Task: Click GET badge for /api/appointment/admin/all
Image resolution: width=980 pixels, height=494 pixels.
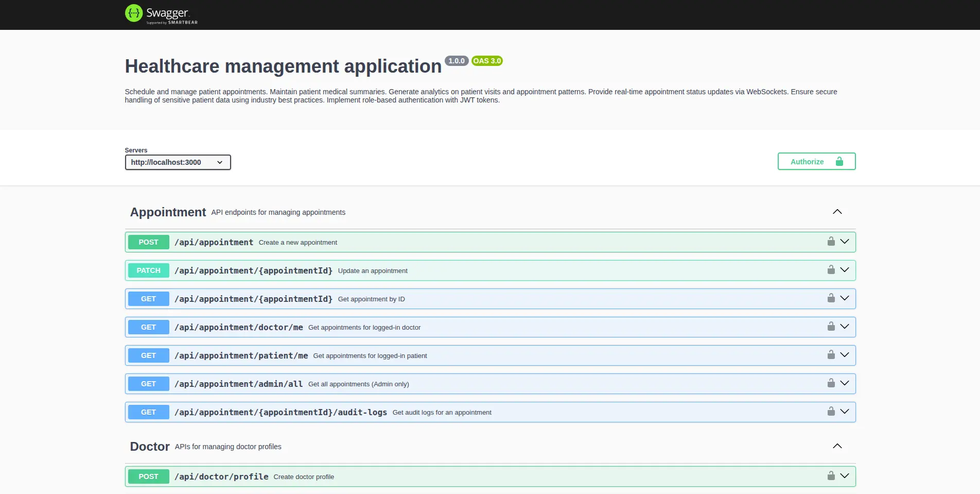Action: (x=148, y=384)
